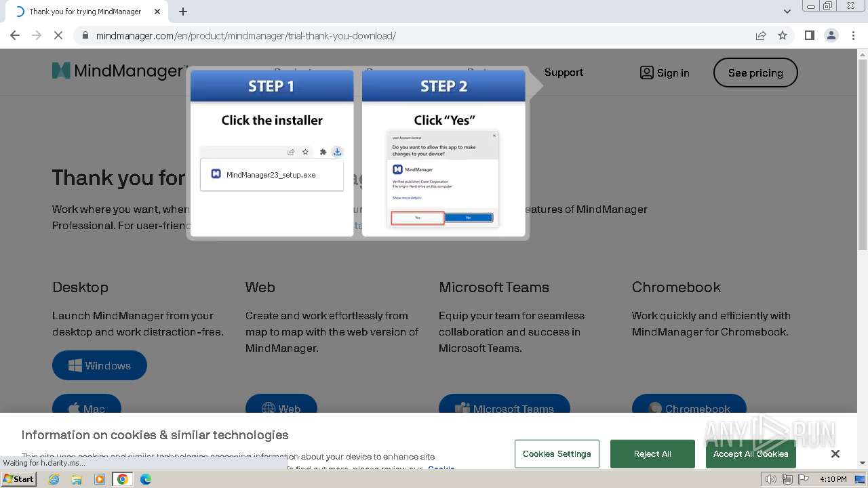Bookmark this page with the star icon

[x=783, y=35]
